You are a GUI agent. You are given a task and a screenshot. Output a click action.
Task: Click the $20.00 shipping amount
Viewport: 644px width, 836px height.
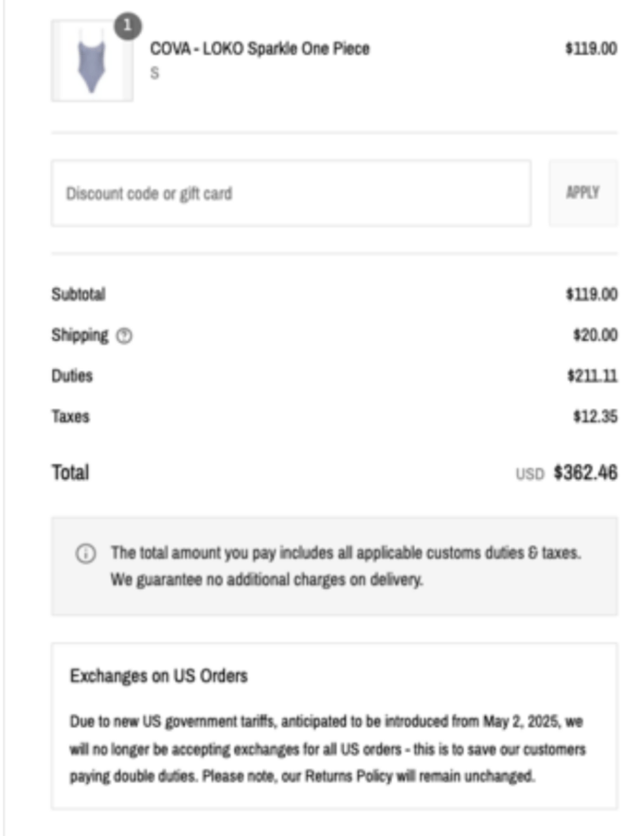point(595,335)
